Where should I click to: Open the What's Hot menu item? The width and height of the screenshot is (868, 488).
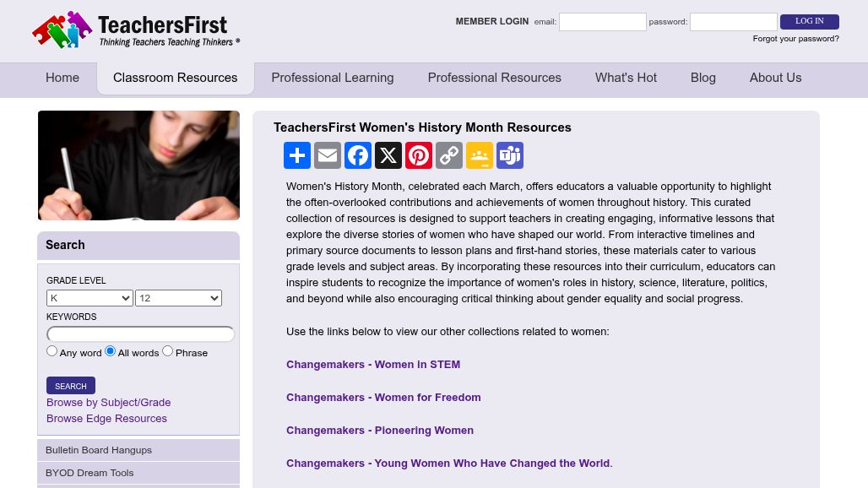626,78
